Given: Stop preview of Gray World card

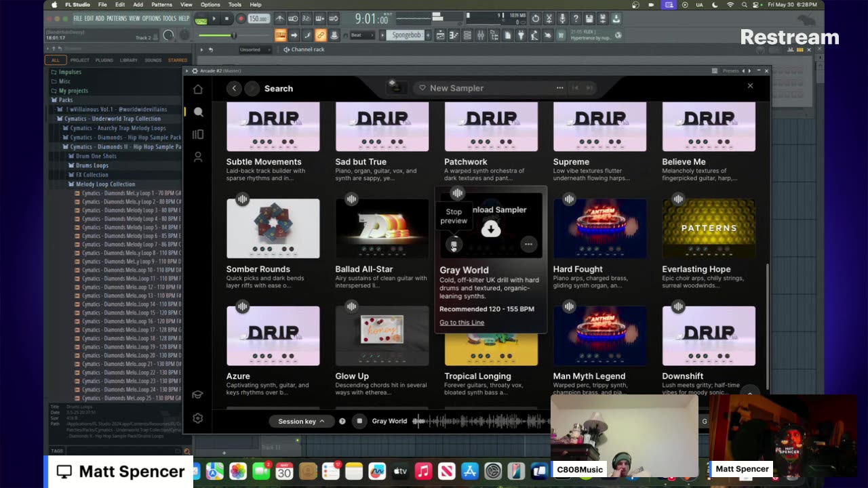Looking at the screenshot, I should pos(454,245).
